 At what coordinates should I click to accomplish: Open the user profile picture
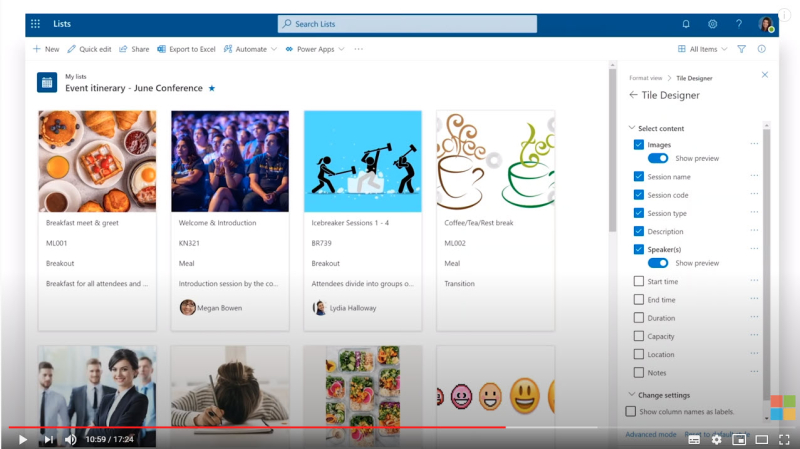pos(766,24)
